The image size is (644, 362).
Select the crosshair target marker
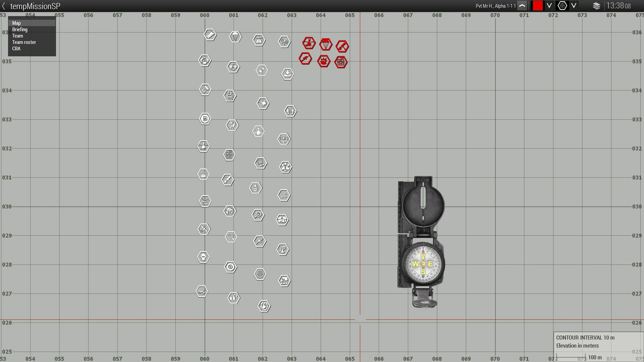click(x=260, y=274)
